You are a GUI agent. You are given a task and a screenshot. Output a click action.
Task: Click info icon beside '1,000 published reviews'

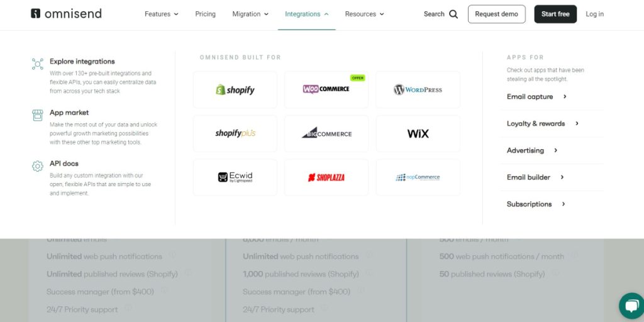point(369,273)
